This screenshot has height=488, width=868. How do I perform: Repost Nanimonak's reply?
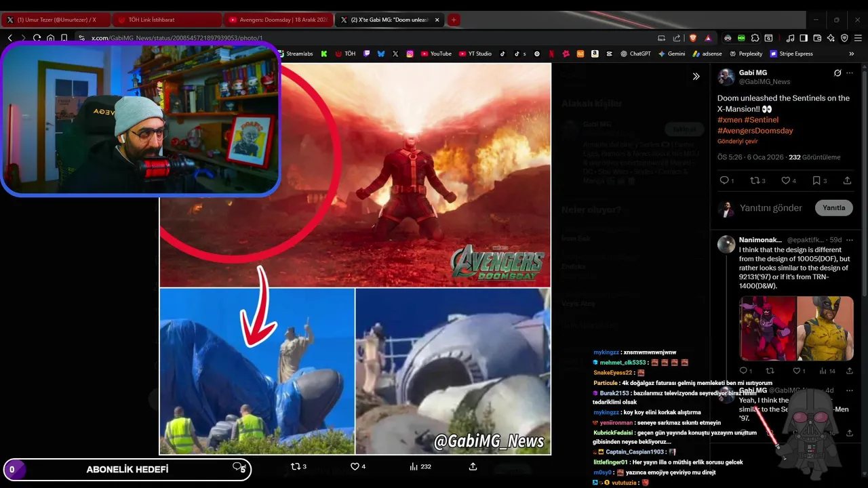770,371
